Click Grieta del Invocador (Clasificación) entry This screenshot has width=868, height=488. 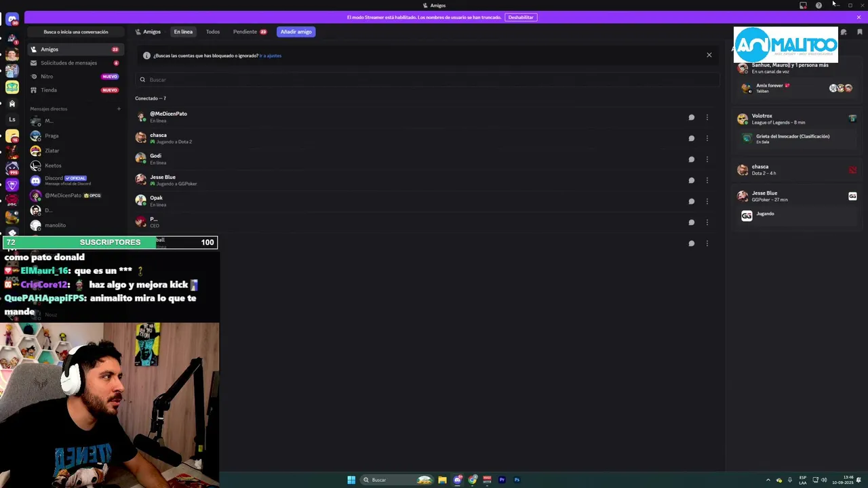click(x=797, y=138)
